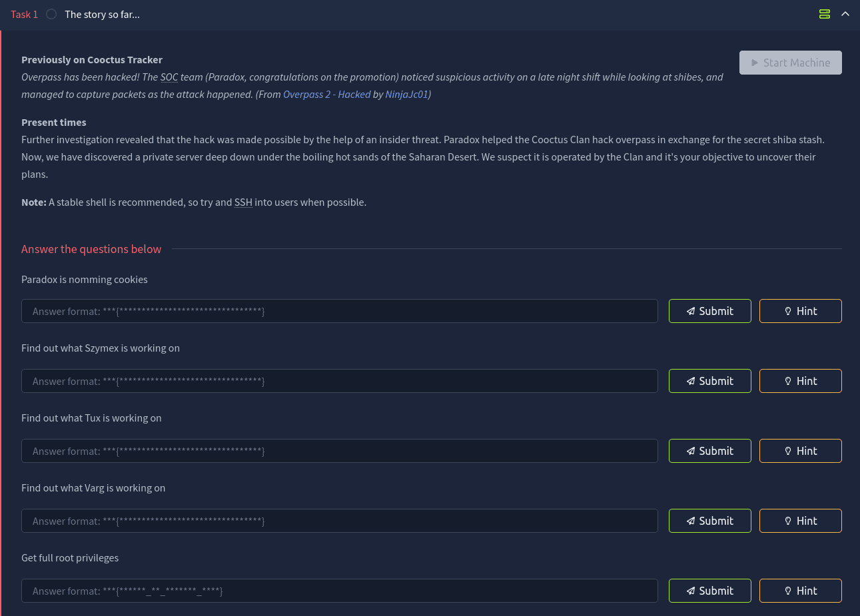This screenshot has height=616, width=860.
Task: Submit the Tux question answer
Action: coord(709,451)
